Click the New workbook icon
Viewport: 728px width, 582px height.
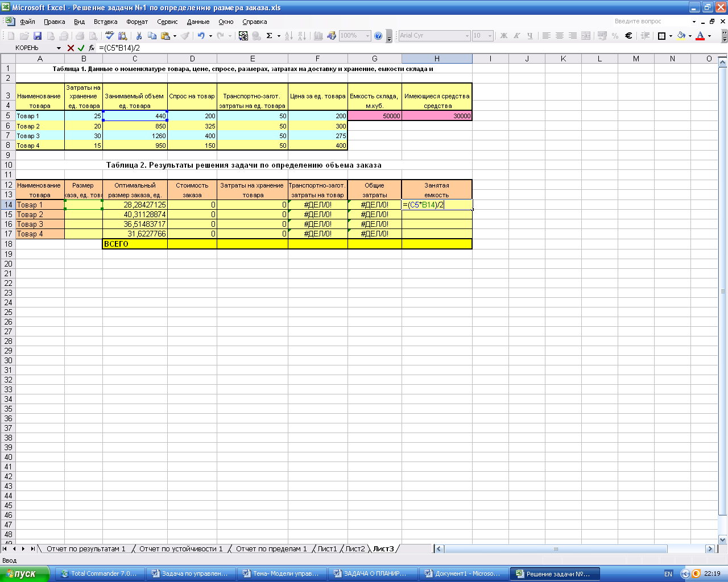11,35
